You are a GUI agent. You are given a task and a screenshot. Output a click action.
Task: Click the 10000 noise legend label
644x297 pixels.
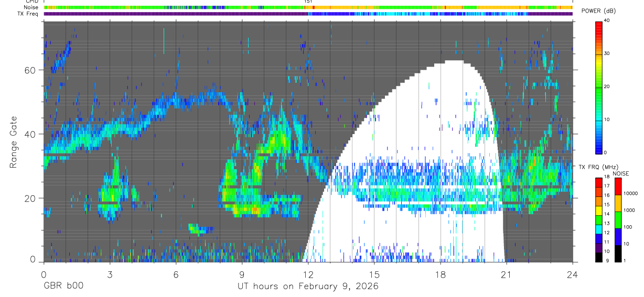tap(630, 193)
